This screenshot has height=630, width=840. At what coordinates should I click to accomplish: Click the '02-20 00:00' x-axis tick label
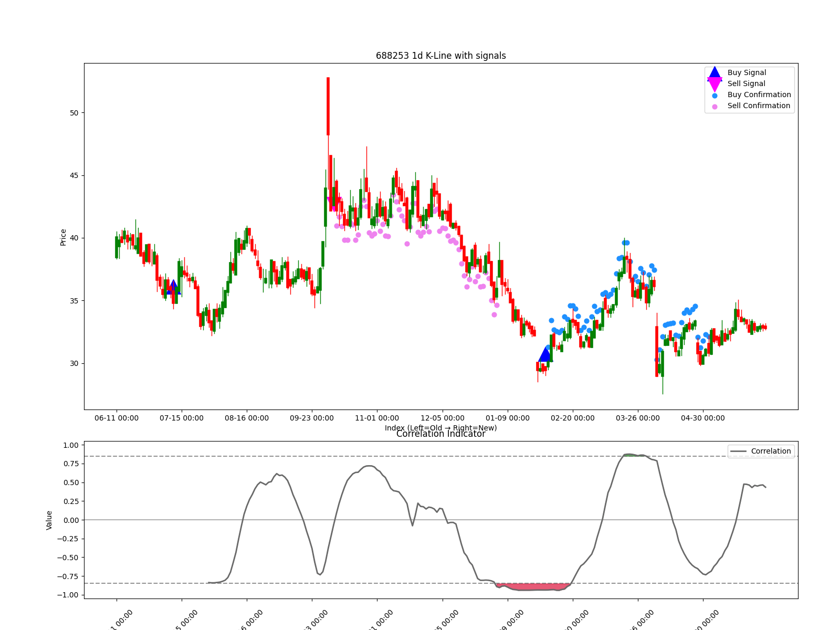click(573, 418)
